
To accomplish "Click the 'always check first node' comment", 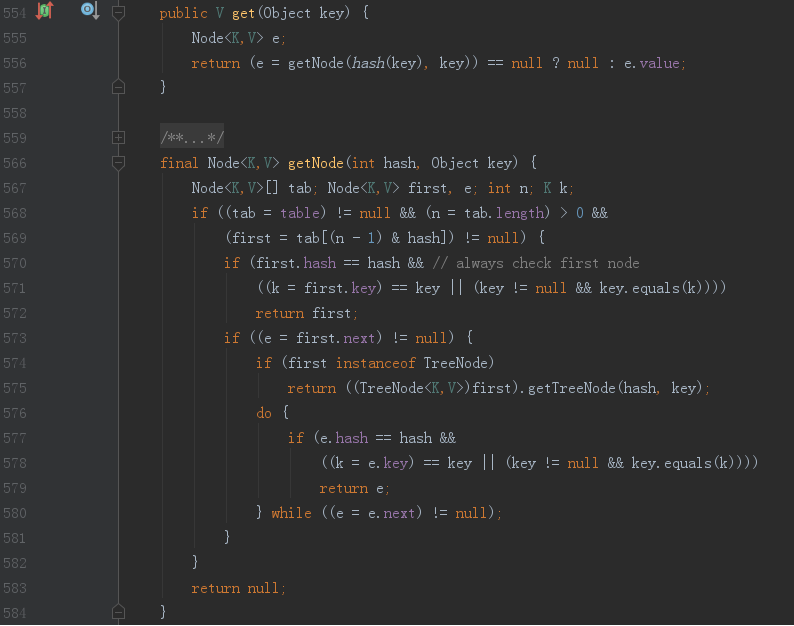I will (x=536, y=263).
